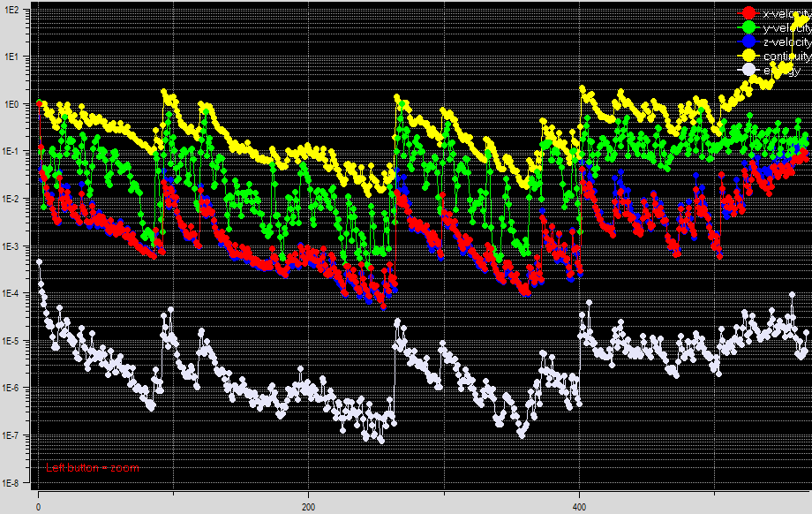Click the red x-velocity legend marker

[x=749, y=13]
